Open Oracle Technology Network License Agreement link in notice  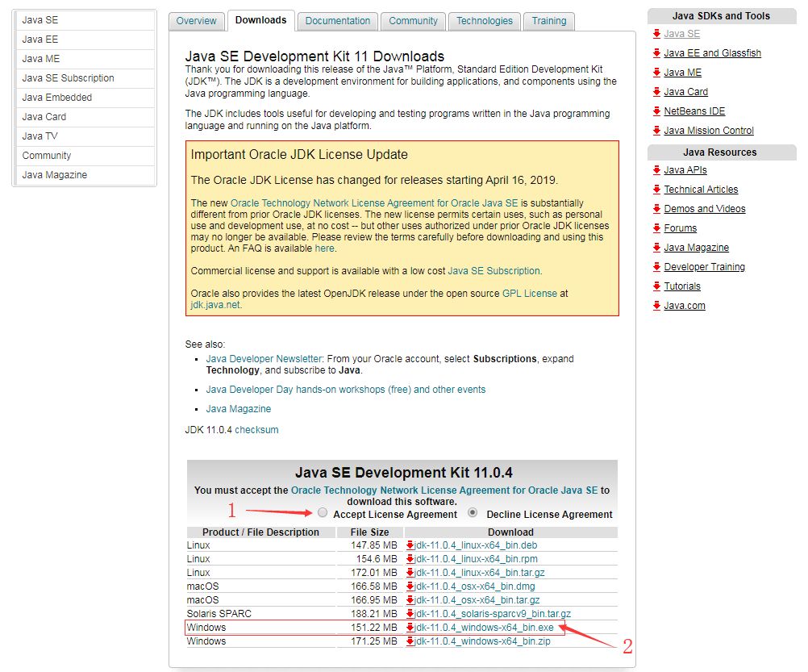point(374,203)
